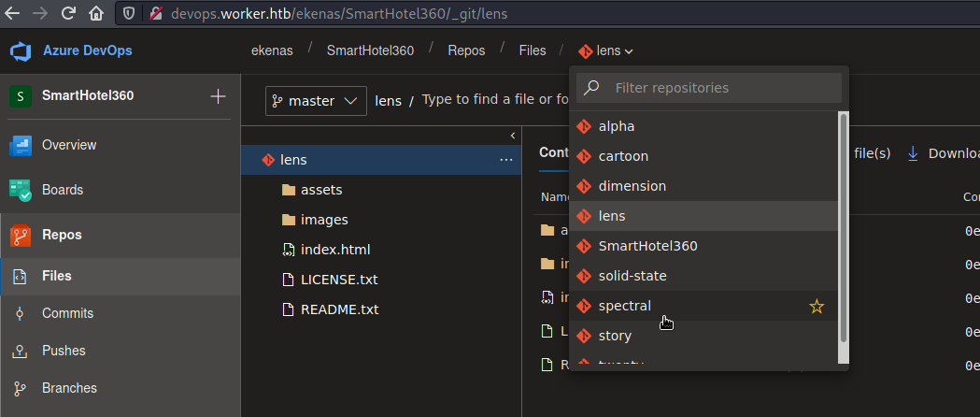Open Pushes in the sidebar
Screen dimensions: 980x417
point(64,351)
